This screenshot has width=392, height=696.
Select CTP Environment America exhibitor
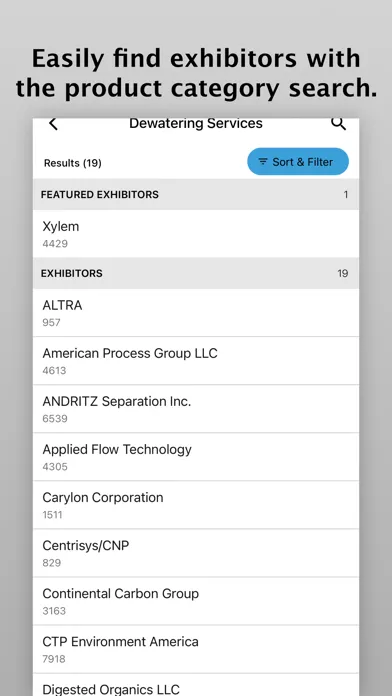click(x=196, y=649)
